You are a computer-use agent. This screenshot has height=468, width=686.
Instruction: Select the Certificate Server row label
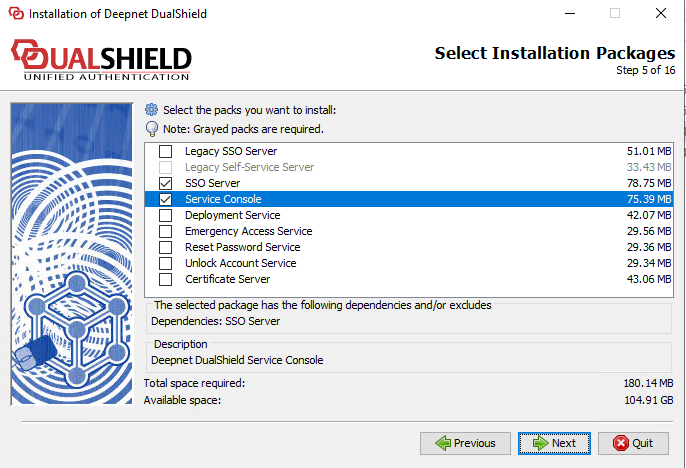click(227, 279)
